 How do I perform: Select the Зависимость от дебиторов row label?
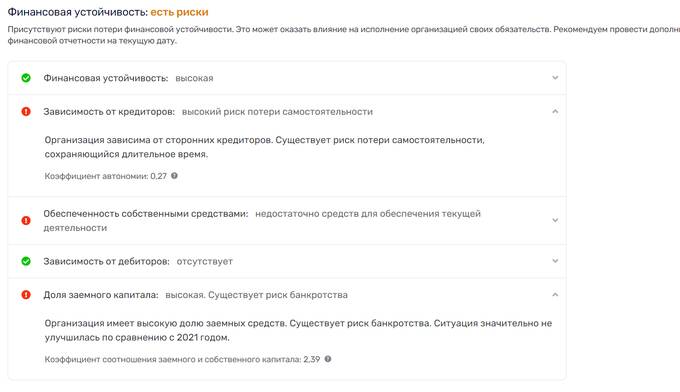point(106,261)
